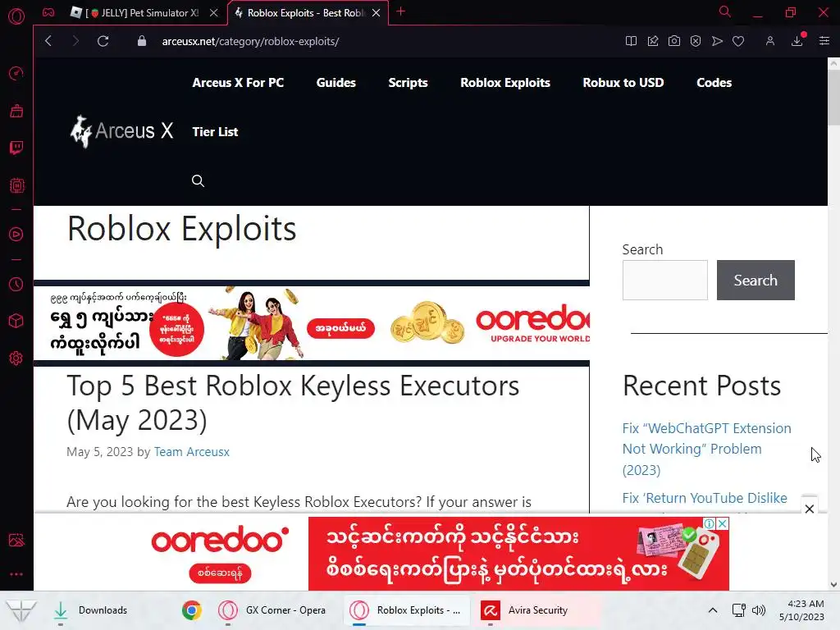Open Settings gear in sidebar
840x630 pixels.
pos(16,358)
